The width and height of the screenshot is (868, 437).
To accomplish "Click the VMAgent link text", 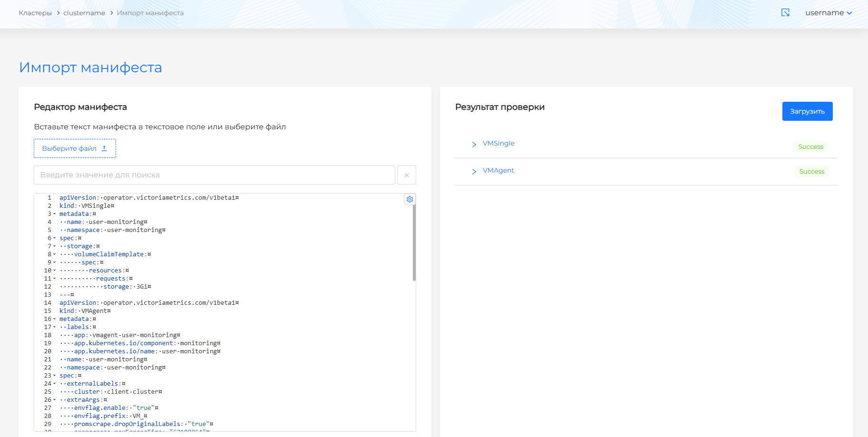I will 498,170.
